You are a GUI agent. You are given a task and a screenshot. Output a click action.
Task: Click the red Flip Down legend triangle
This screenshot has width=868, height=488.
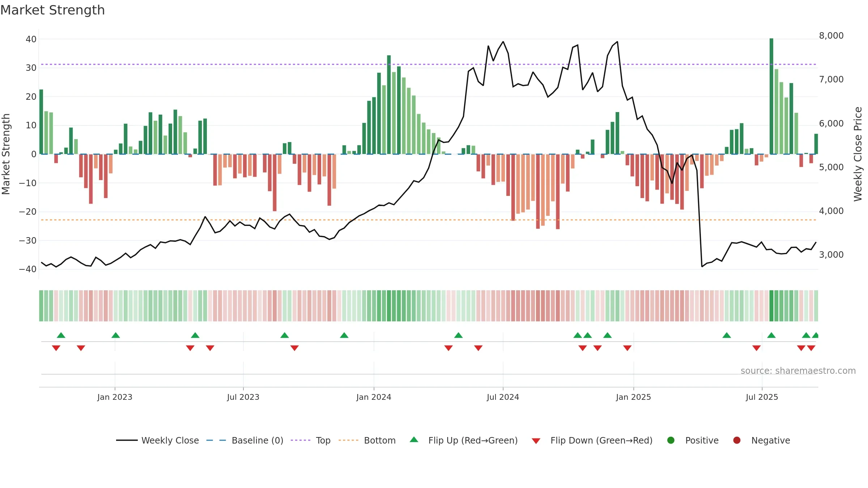click(x=536, y=441)
